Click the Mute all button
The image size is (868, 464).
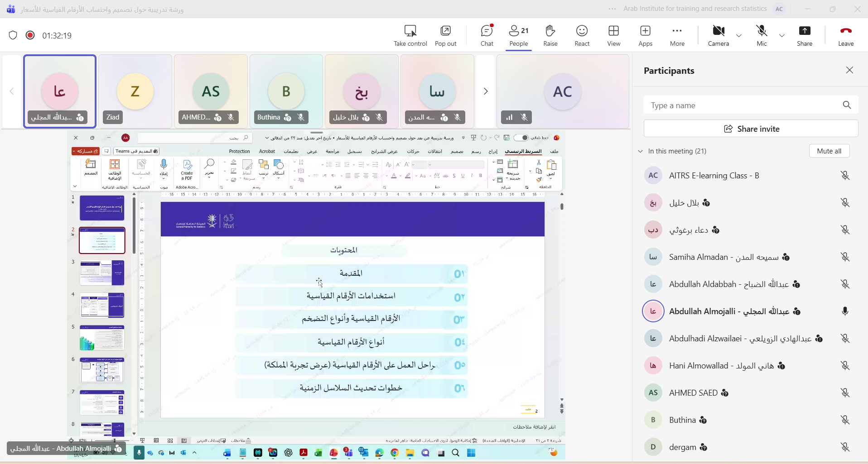(x=829, y=151)
